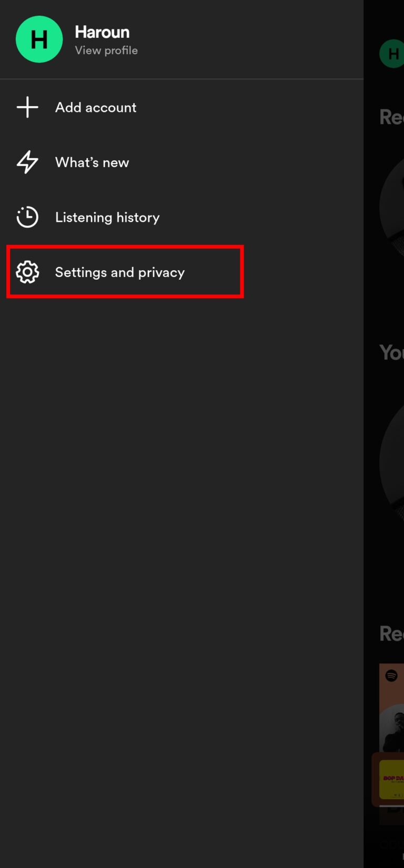Select the Listening history menu entry
The height and width of the screenshot is (868, 404).
coord(107,217)
